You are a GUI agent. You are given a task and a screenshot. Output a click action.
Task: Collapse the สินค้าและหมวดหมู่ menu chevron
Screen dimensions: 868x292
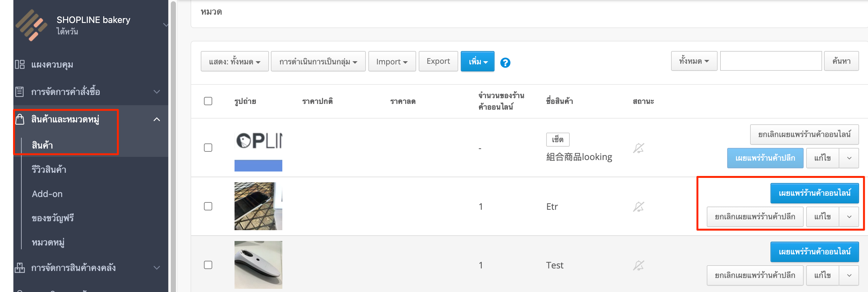pos(157,119)
